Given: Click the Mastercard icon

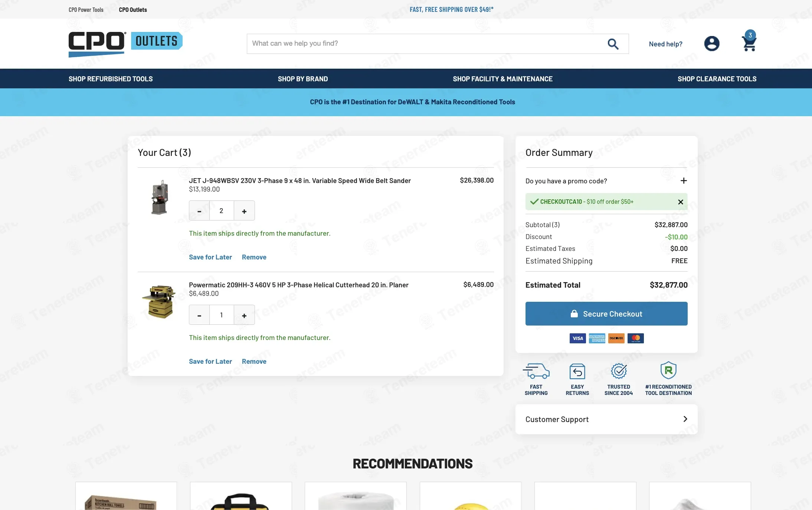Looking at the screenshot, I should (x=635, y=338).
